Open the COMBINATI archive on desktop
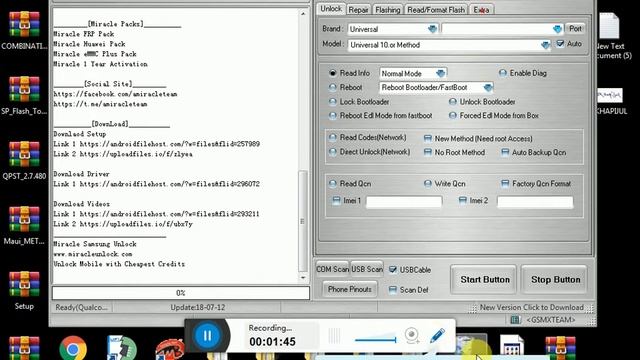Image resolution: width=640 pixels, height=360 pixels. click(x=24, y=24)
